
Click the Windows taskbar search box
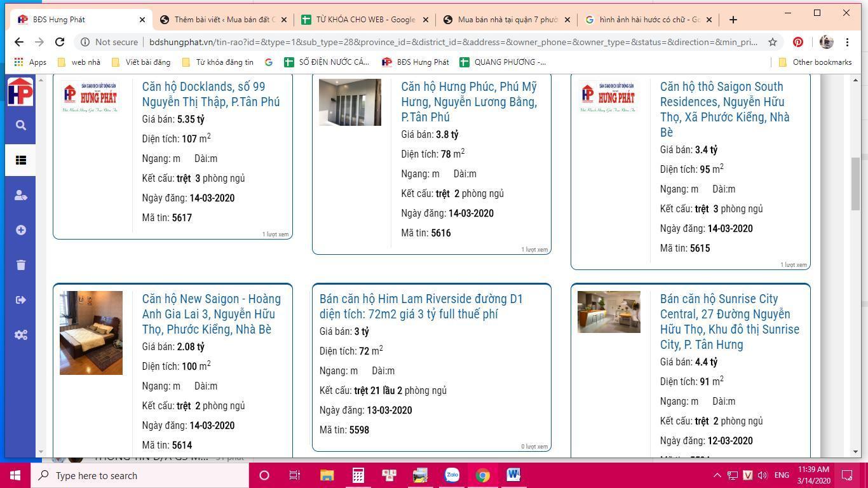[140, 475]
